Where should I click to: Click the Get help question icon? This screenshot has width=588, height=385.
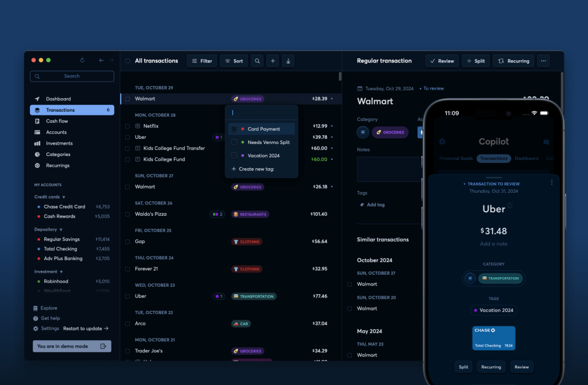click(x=35, y=318)
